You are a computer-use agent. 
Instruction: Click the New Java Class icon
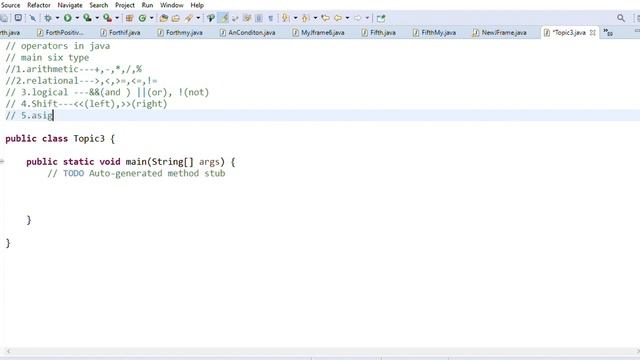click(x=142, y=18)
